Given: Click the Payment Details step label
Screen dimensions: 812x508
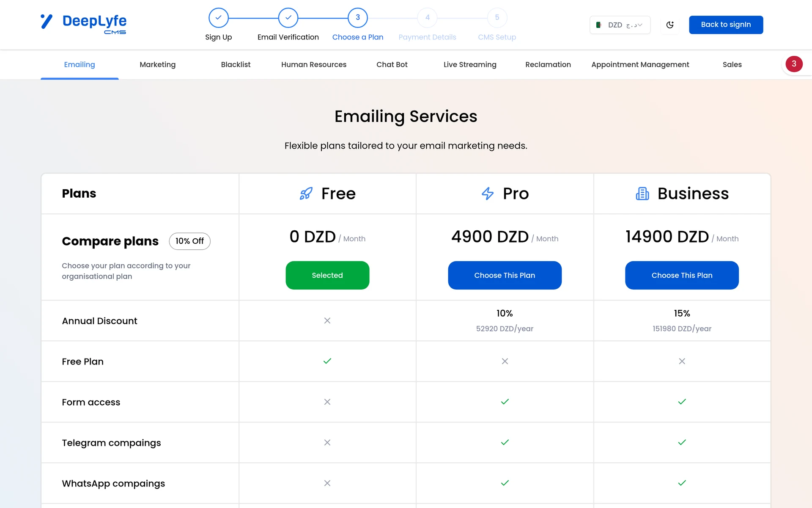Looking at the screenshot, I should [428, 37].
